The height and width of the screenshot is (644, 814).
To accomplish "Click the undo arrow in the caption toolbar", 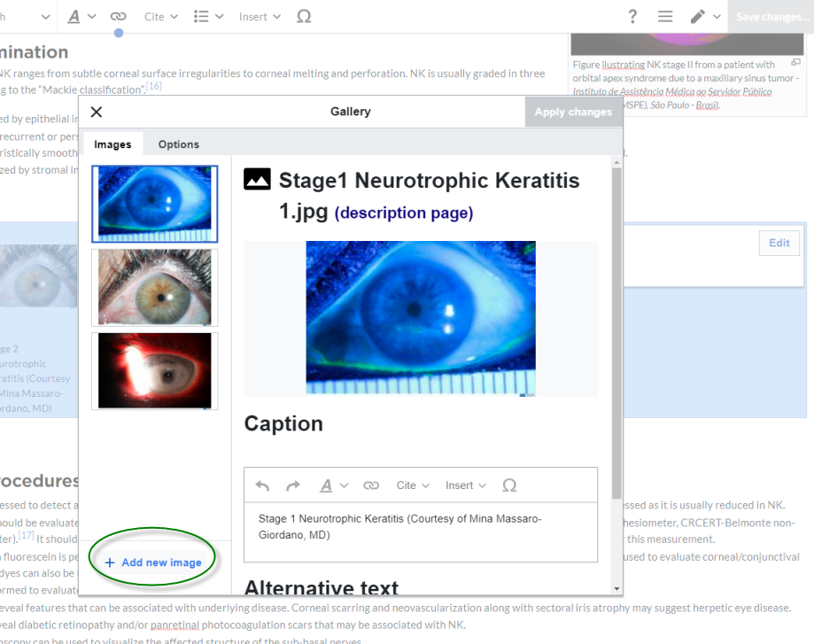I will pyautogui.click(x=262, y=485).
